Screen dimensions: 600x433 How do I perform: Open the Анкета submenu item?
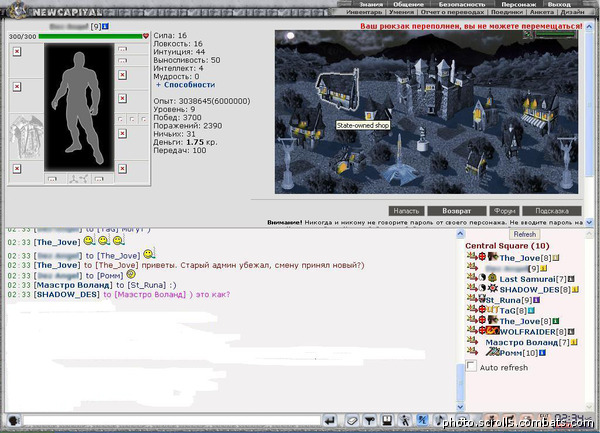pyautogui.click(x=542, y=12)
